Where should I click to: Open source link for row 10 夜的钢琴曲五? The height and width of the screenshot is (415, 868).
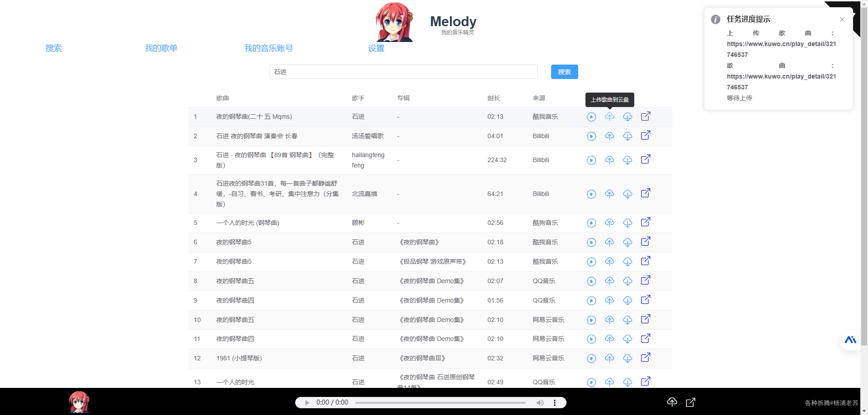tap(646, 319)
